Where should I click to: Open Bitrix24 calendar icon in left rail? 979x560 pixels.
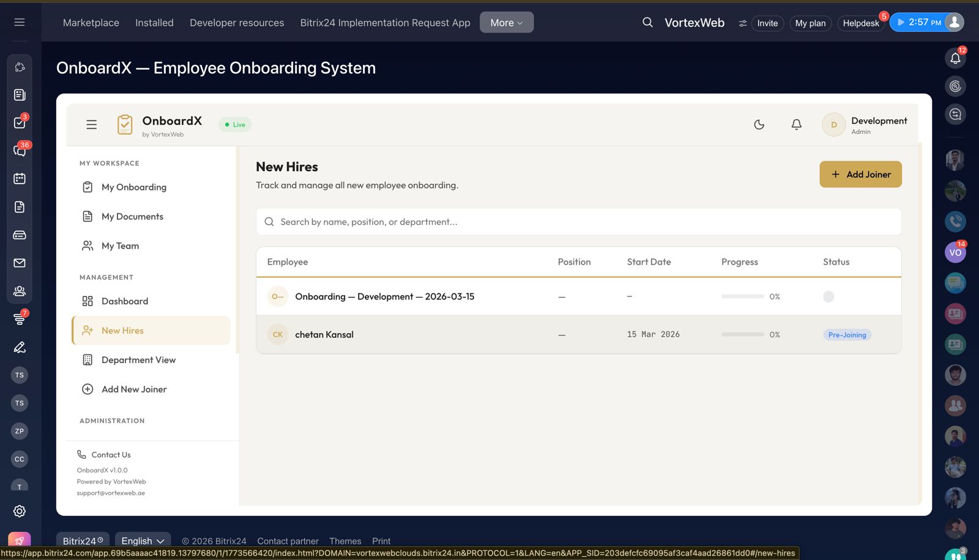pos(20,179)
